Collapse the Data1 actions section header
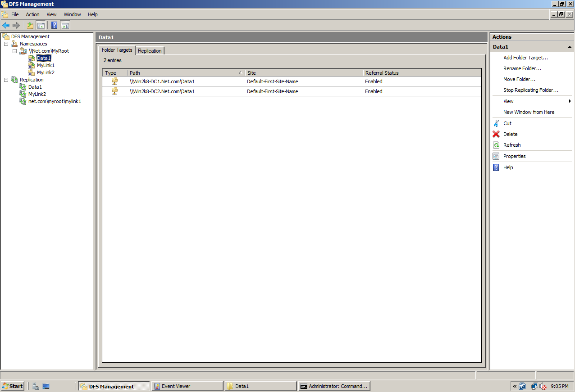Image resolution: width=575 pixels, height=392 pixels. [x=570, y=46]
